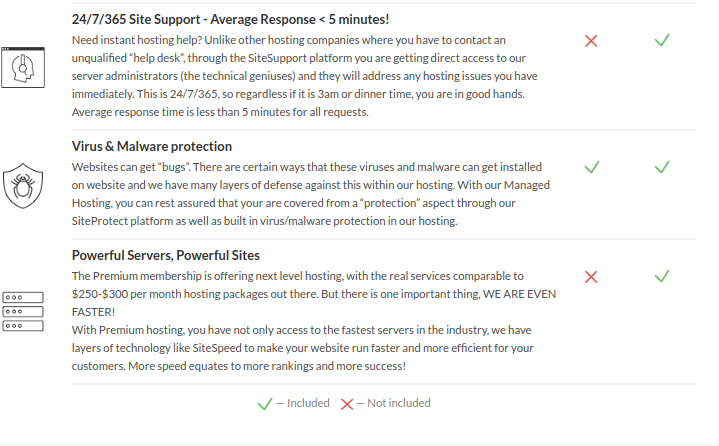The image size is (719, 446).
Task: Click the SiteSpeed layers of technology paragraph
Action: (x=302, y=348)
